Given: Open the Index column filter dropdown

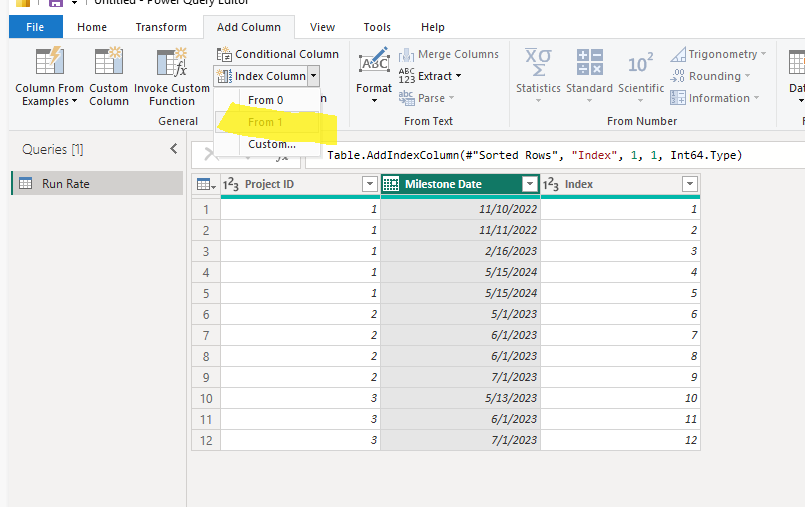Looking at the screenshot, I should tap(689, 184).
